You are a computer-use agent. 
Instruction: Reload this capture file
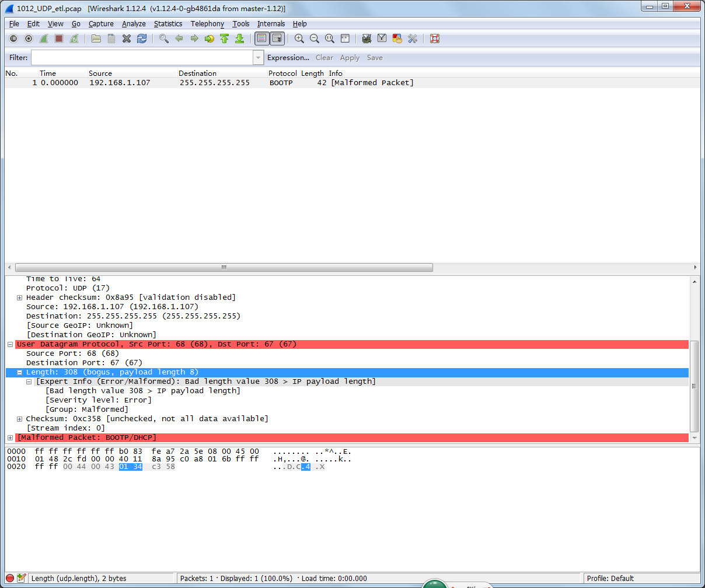[x=142, y=38]
